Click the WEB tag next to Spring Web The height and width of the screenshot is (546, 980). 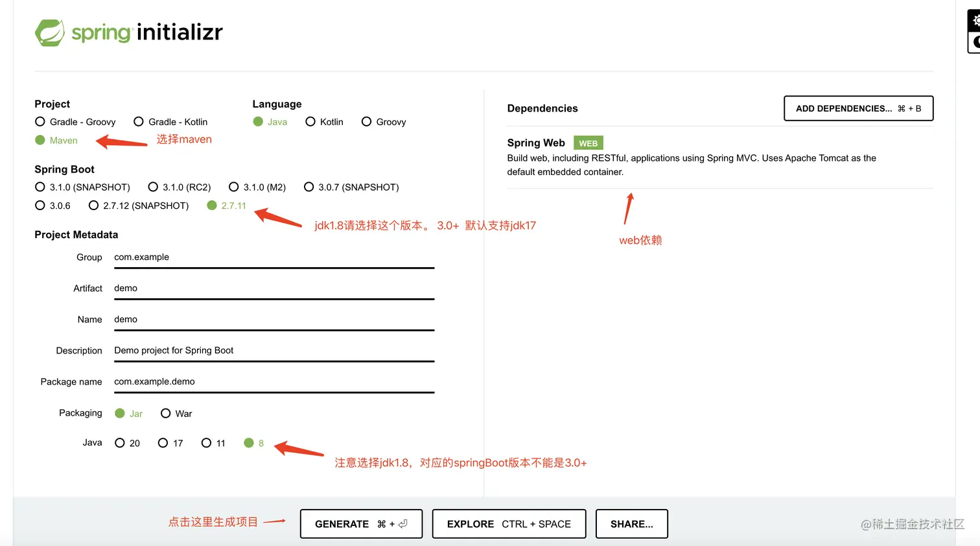[588, 143]
